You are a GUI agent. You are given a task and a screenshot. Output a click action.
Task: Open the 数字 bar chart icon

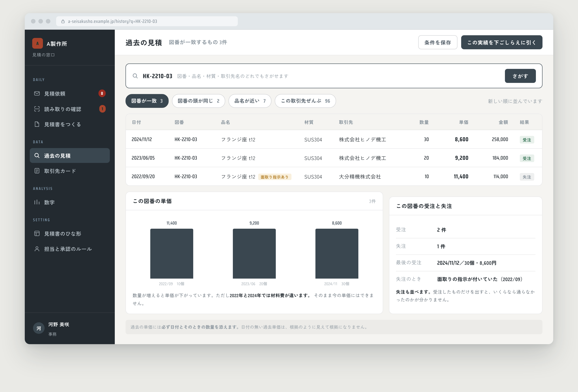[37, 202]
